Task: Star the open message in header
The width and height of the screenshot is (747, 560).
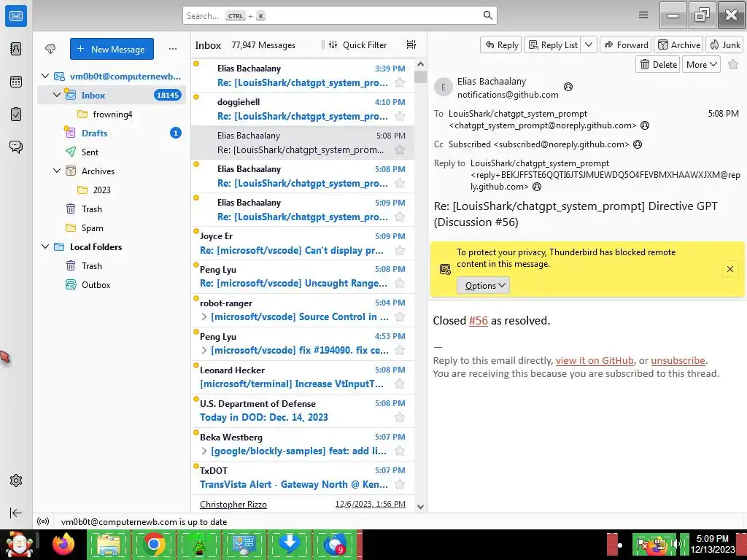Action: 733,64
